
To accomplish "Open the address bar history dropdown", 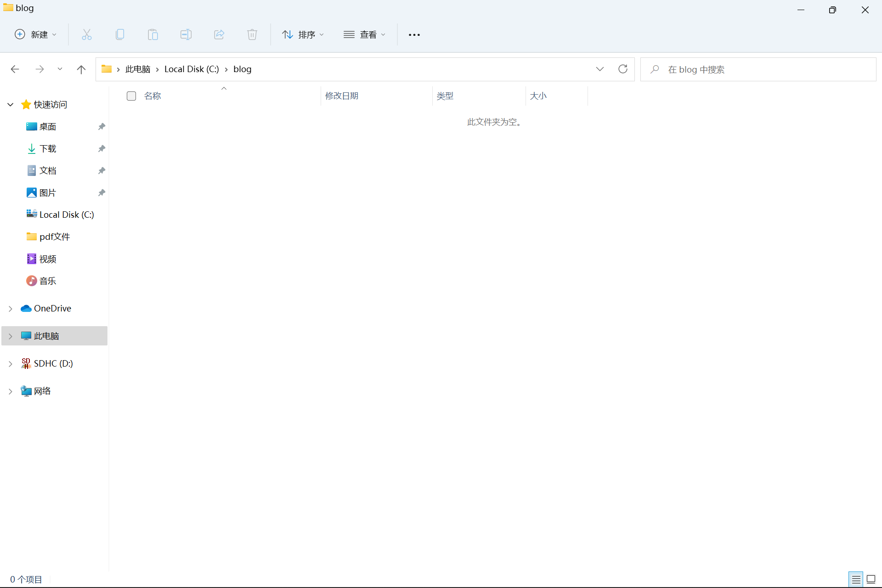I will click(600, 69).
